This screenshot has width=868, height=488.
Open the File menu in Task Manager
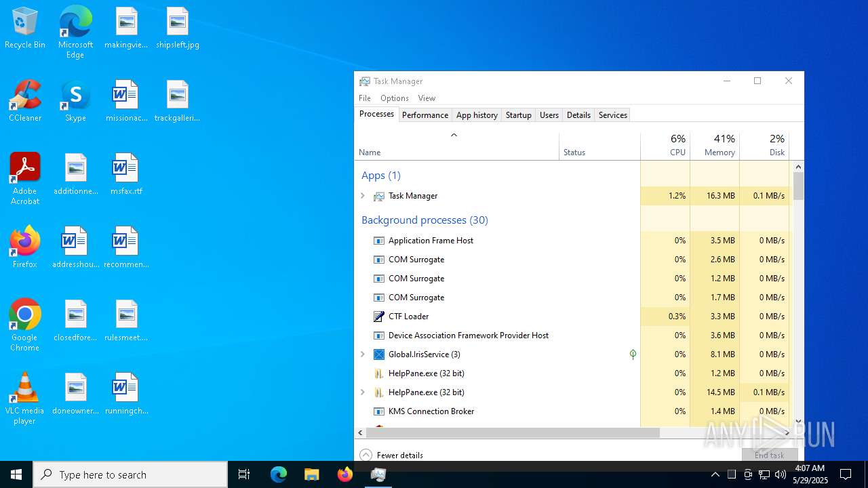[365, 98]
